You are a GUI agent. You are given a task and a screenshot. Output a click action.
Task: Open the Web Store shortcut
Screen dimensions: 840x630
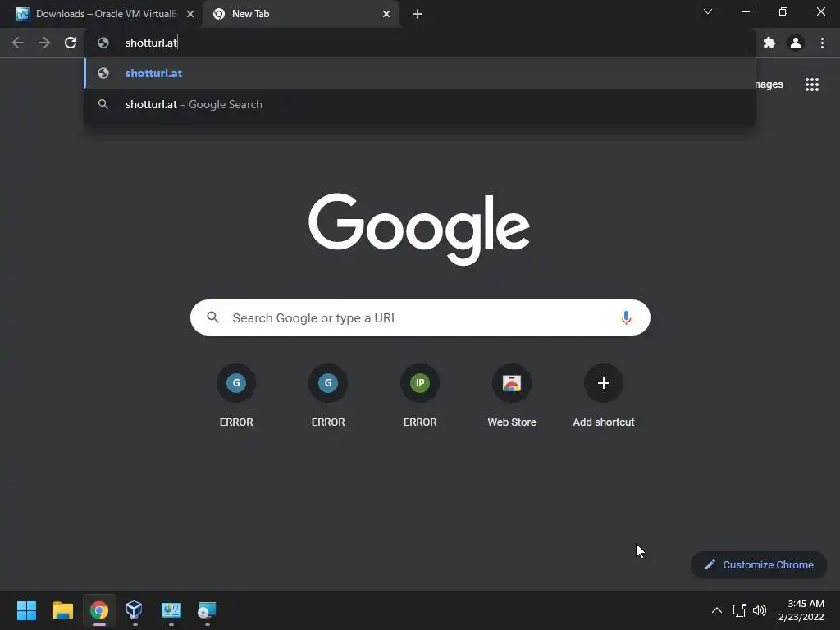(512, 396)
